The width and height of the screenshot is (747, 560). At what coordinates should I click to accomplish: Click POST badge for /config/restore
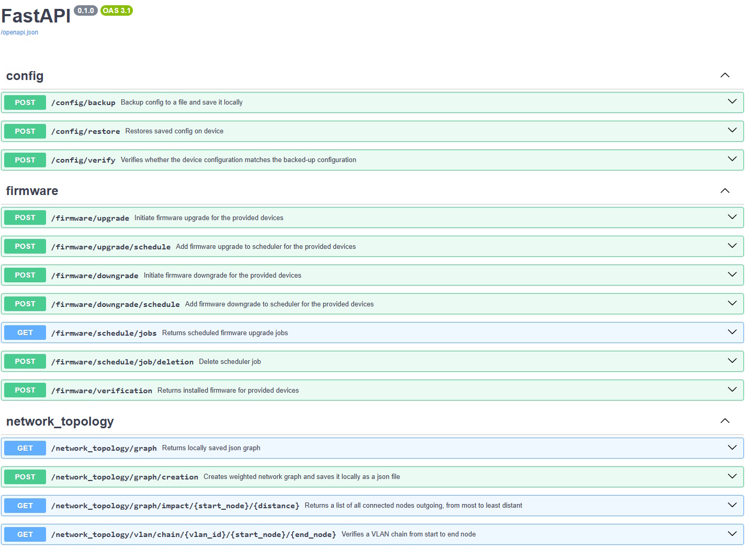(x=25, y=131)
